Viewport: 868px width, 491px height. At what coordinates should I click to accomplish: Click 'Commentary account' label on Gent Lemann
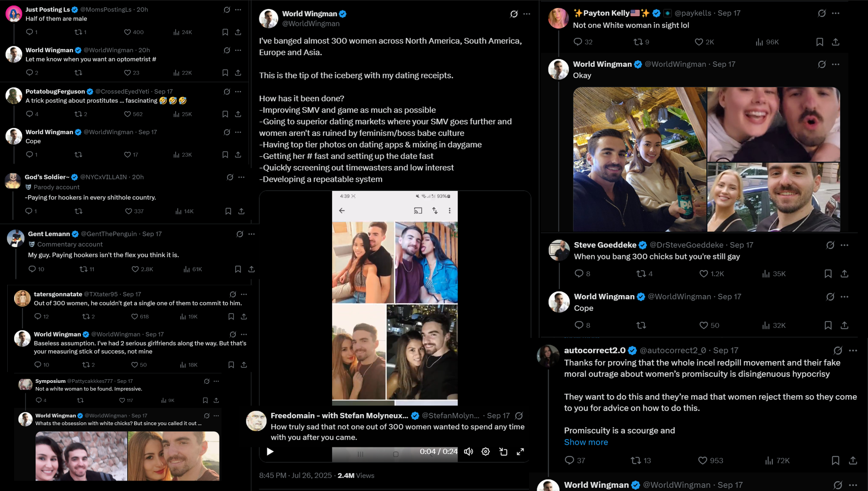pyautogui.click(x=70, y=244)
